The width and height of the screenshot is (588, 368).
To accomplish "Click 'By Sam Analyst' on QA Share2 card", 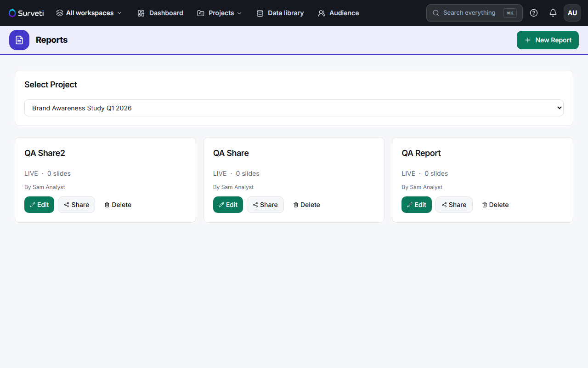I will coord(45,187).
